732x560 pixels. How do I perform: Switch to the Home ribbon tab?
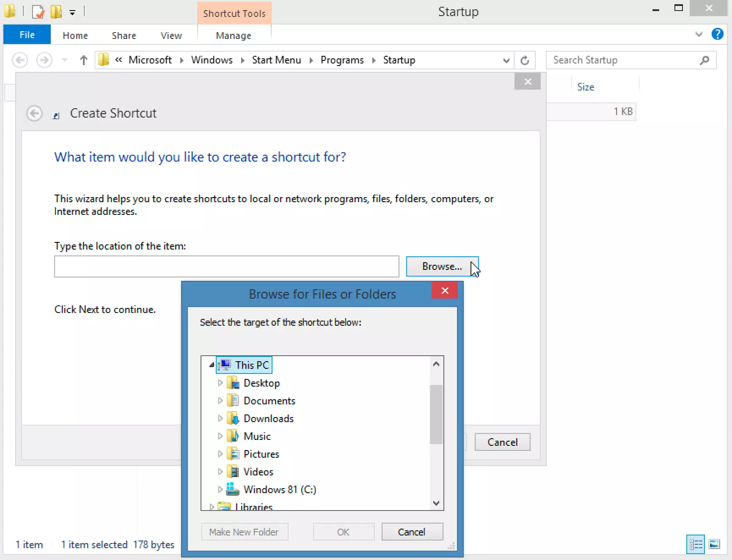coord(75,36)
